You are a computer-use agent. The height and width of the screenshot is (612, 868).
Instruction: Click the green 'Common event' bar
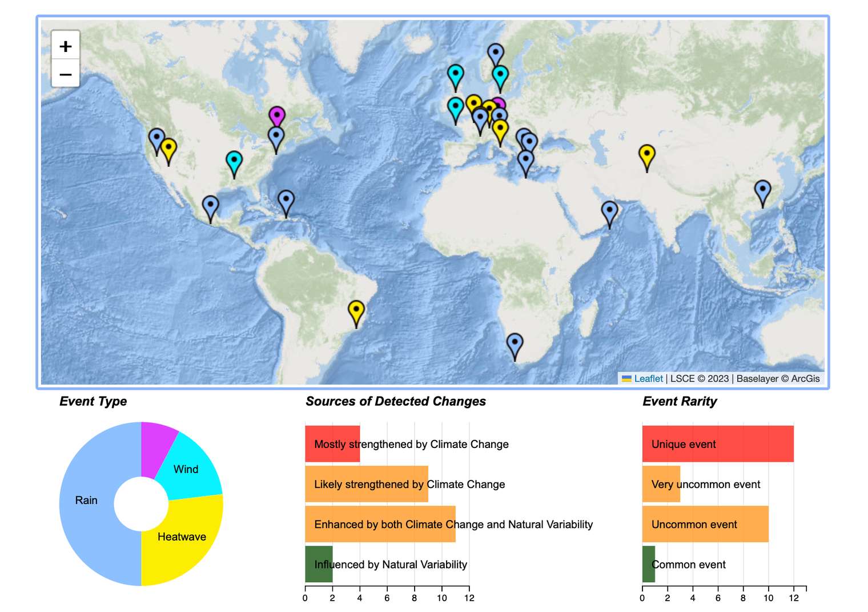pyautogui.click(x=648, y=564)
